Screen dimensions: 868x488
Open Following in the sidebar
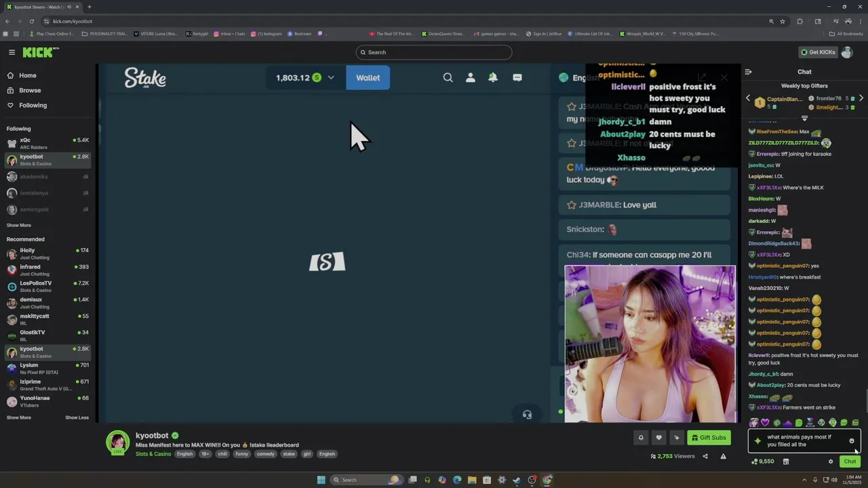click(33, 105)
